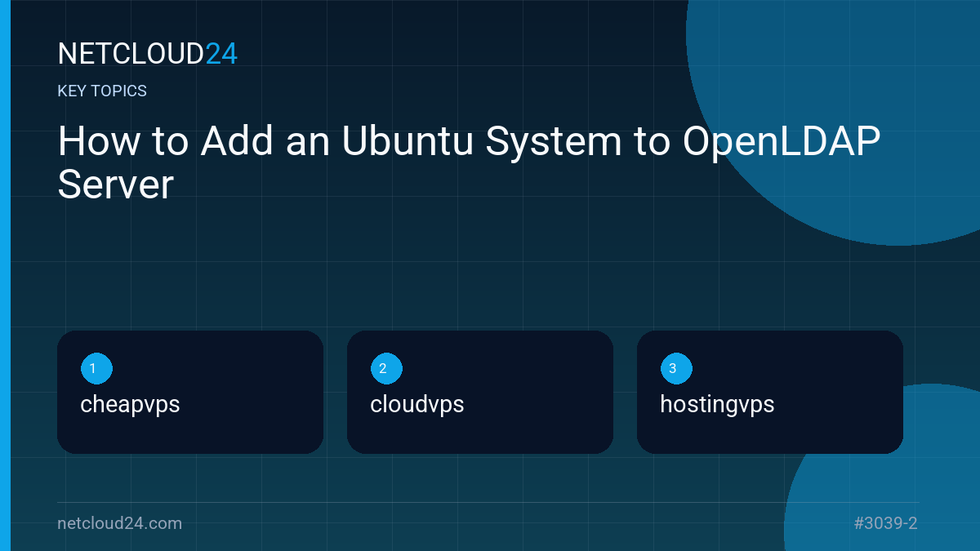Open the cloudvps topic card
980x551 pixels.
(x=480, y=392)
